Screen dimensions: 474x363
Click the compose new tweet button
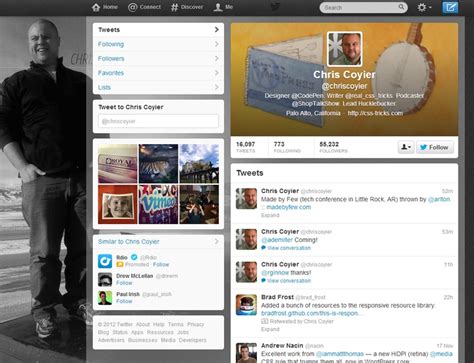click(x=450, y=7)
